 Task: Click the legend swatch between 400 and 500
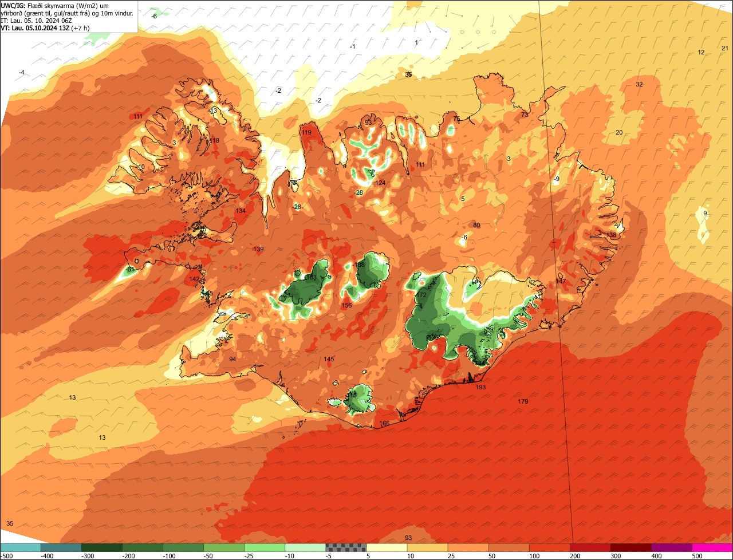click(x=672, y=547)
